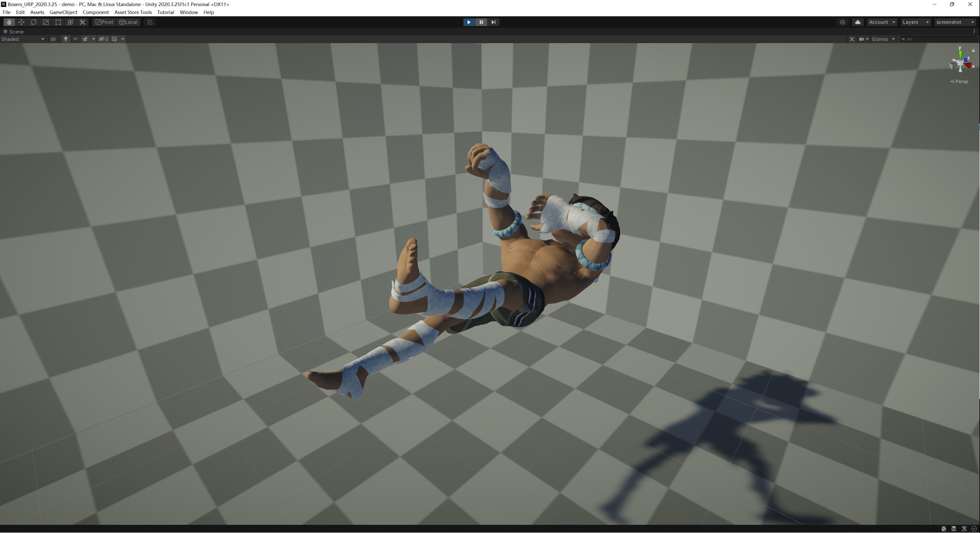Viewport: 980px width, 533px height.
Task: Click the red X axis cone on gizmo
Action: point(969,66)
